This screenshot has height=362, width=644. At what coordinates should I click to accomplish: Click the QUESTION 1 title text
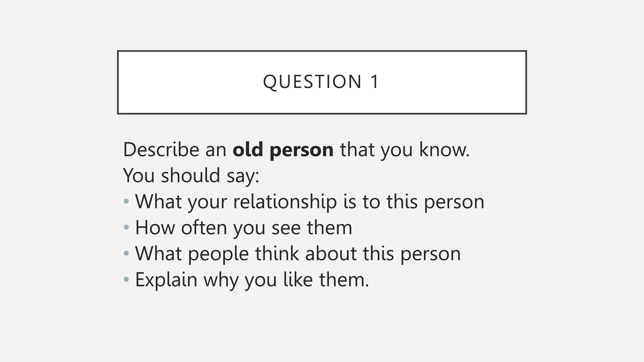tap(321, 82)
